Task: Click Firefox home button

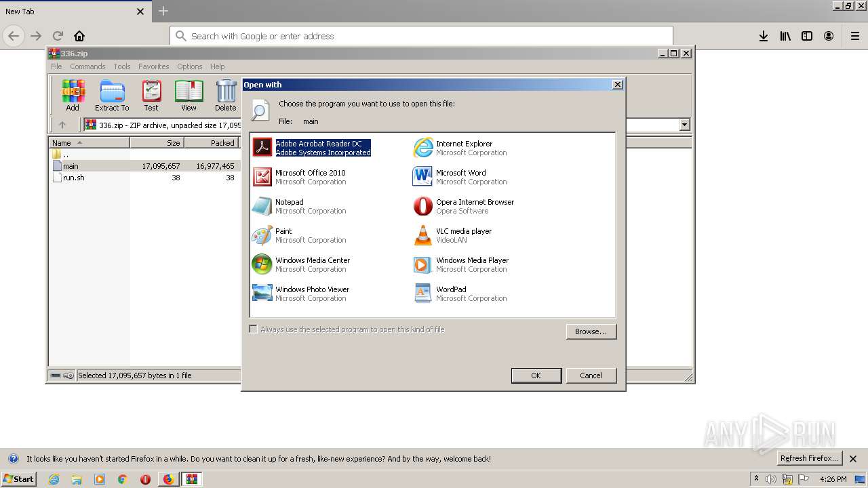Action: click(x=79, y=36)
